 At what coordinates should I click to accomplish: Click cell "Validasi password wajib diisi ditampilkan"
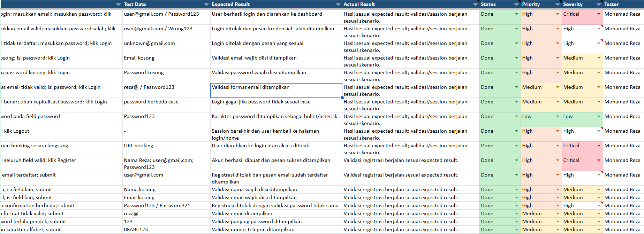click(276, 76)
